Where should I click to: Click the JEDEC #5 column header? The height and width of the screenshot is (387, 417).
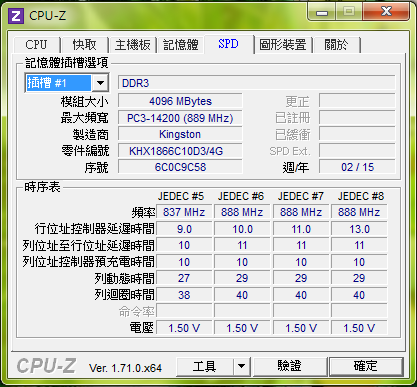[x=181, y=196]
